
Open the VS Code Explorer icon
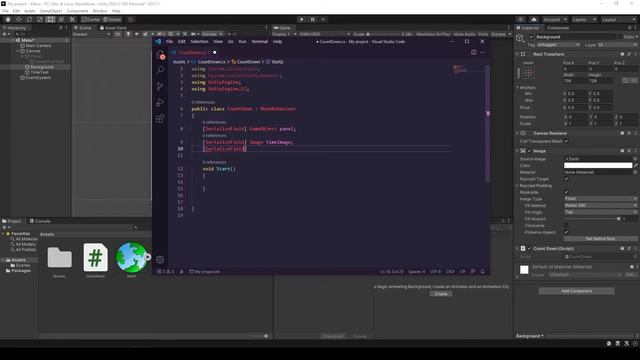(x=160, y=54)
